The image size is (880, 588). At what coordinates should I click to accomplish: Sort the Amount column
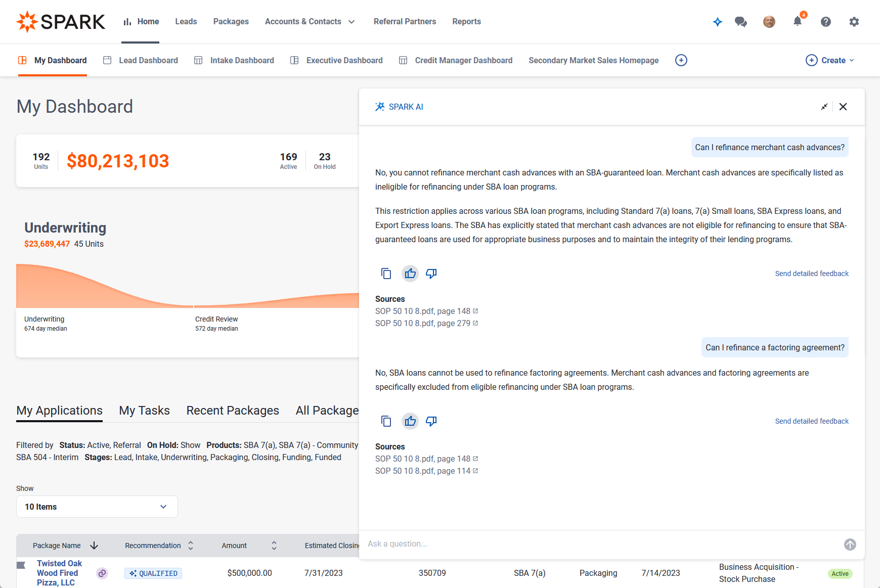coord(274,546)
